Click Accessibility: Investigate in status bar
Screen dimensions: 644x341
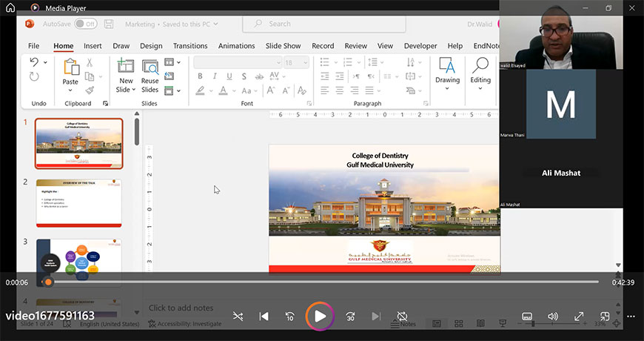185,324
